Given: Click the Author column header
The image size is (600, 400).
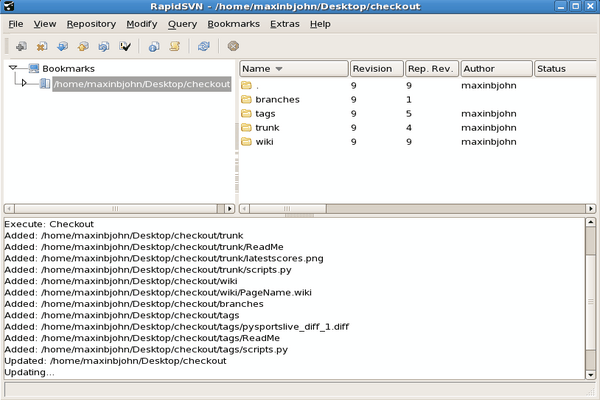Looking at the screenshot, I should point(494,69).
